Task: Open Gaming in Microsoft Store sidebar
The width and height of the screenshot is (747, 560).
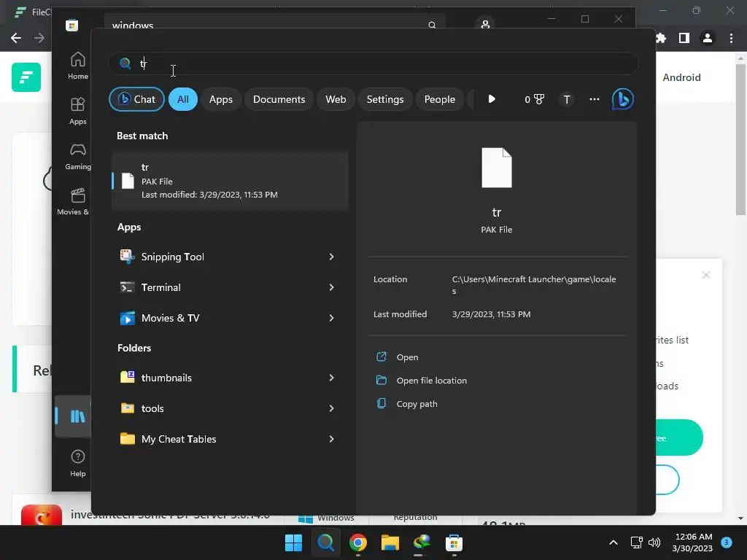Action: click(x=77, y=156)
